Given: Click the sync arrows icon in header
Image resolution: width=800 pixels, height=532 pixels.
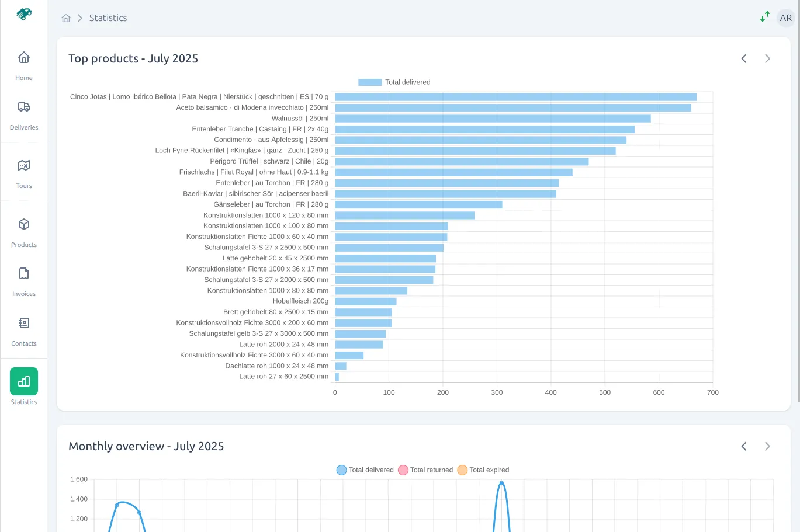Looking at the screenshot, I should [x=764, y=17].
